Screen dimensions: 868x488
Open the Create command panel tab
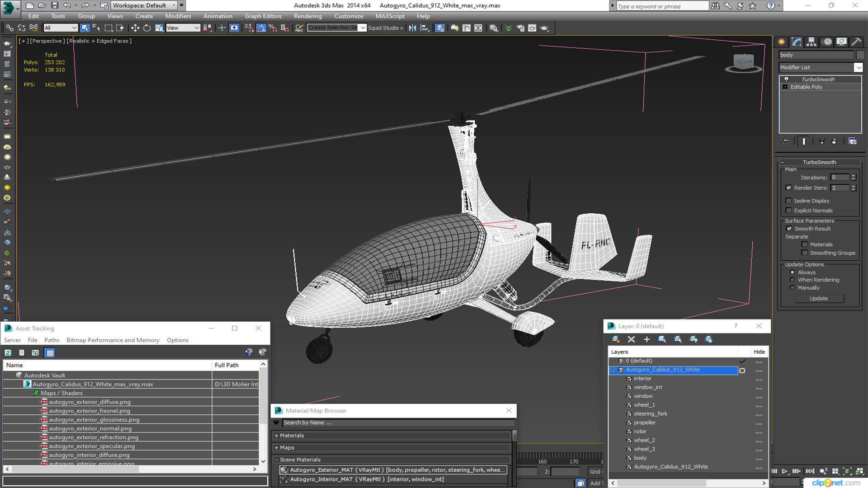click(x=782, y=42)
